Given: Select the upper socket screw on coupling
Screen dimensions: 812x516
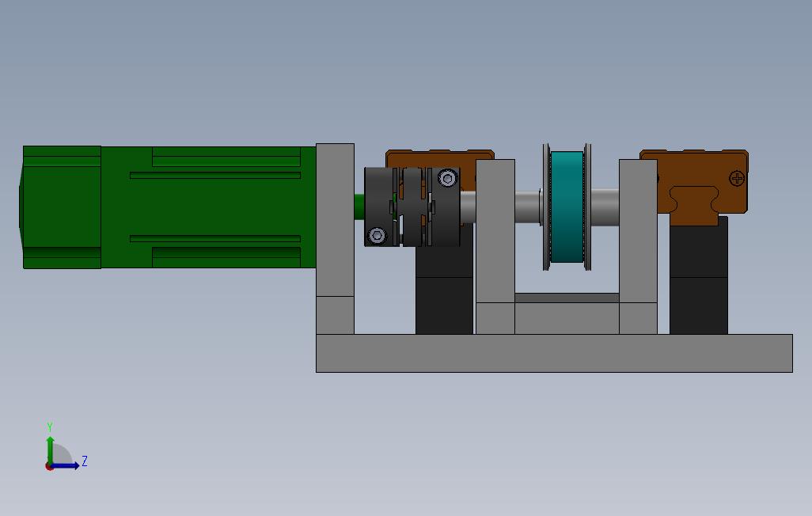Looking at the screenshot, I should (448, 178).
